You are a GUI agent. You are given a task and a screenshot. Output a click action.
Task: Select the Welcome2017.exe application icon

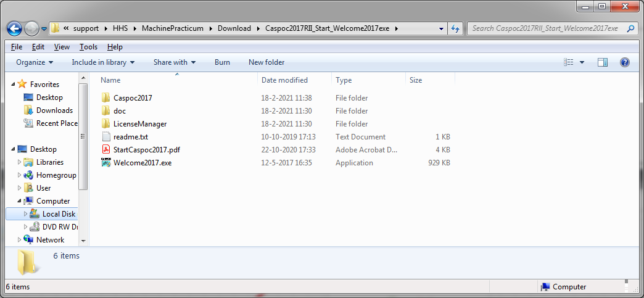pyautogui.click(x=106, y=163)
